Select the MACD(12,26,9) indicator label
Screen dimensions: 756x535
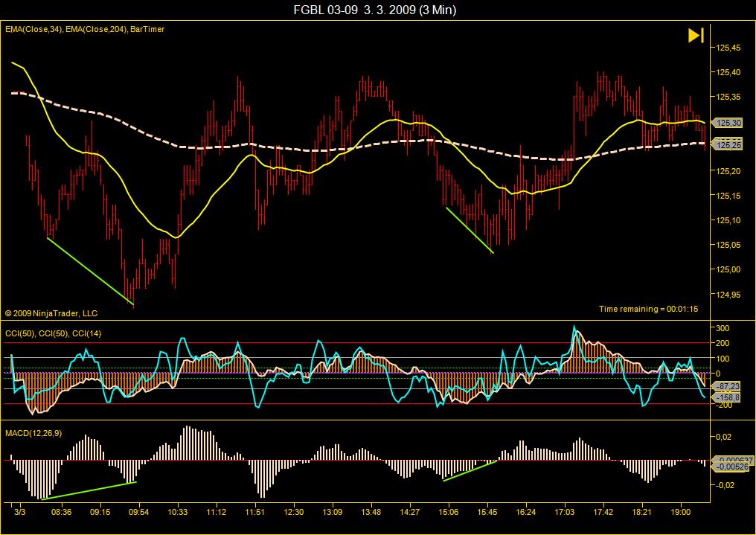point(33,433)
